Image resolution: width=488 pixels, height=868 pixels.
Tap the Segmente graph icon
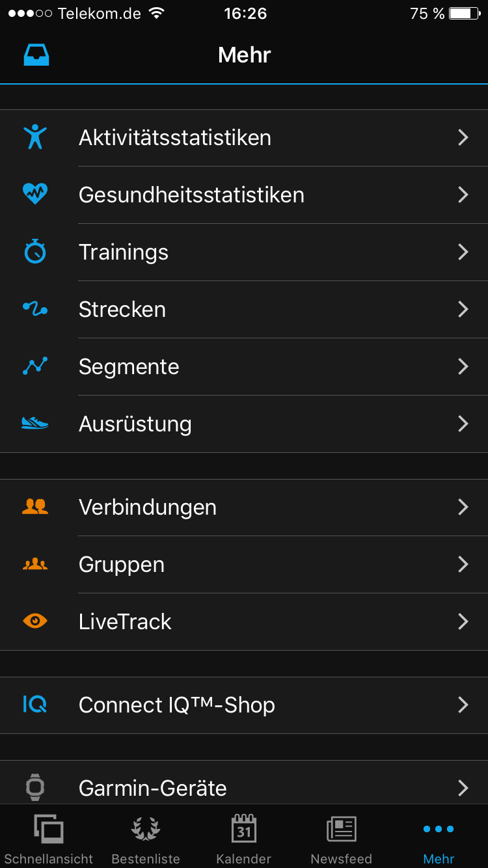click(35, 366)
